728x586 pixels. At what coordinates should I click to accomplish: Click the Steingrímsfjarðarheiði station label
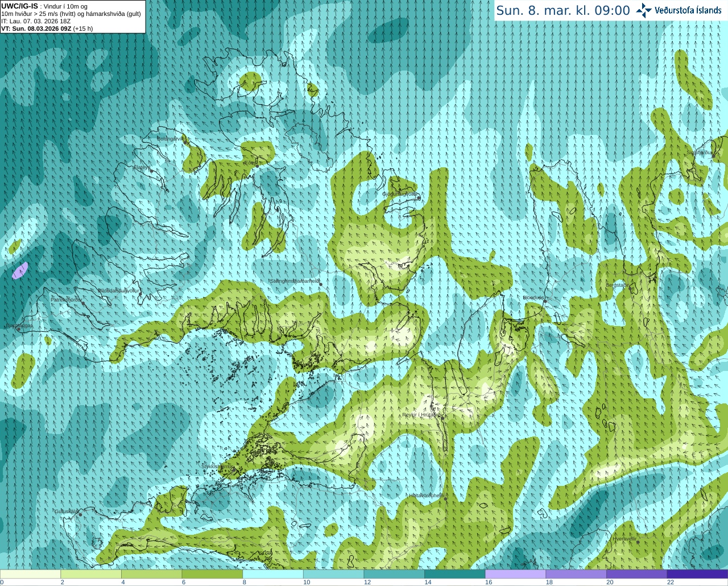click(294, 281)
